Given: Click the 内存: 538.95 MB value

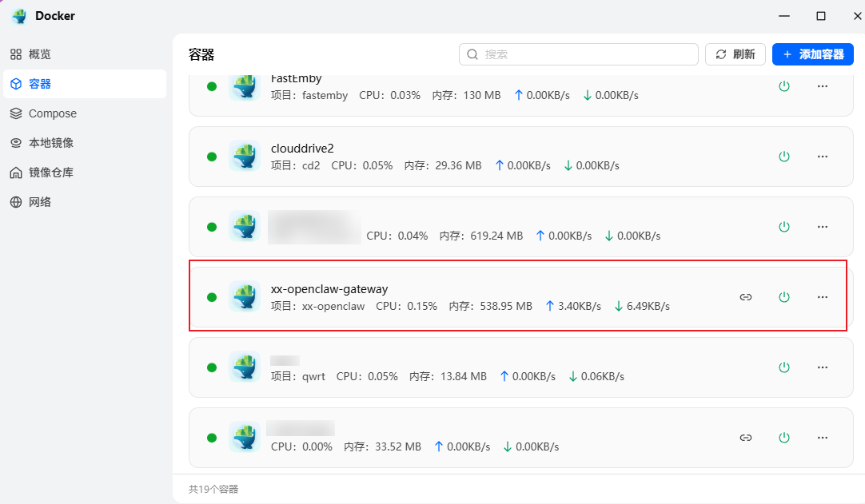Looking at the screenshot, I should click(x=490, y=306).
